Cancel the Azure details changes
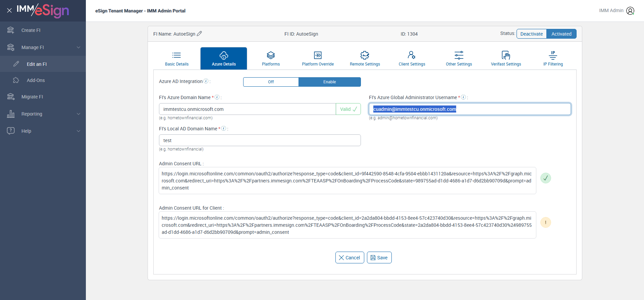 coord(350,258)
